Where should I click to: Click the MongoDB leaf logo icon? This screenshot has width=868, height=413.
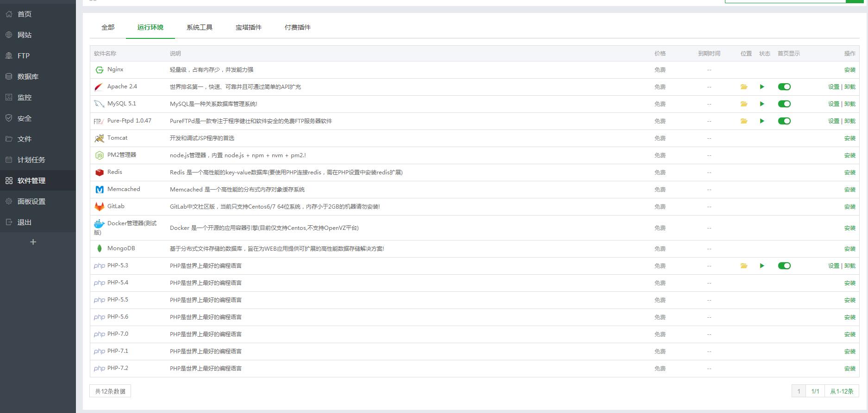(99, 249)
